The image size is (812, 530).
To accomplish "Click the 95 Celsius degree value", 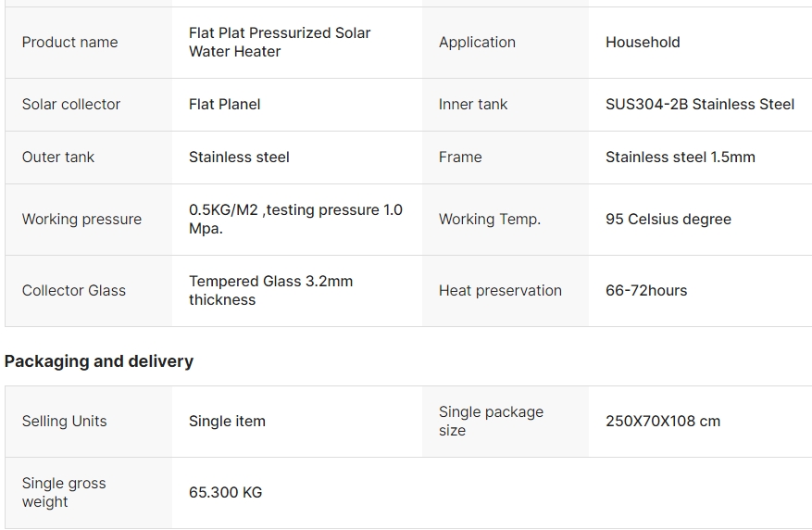I will coord(668,220).
